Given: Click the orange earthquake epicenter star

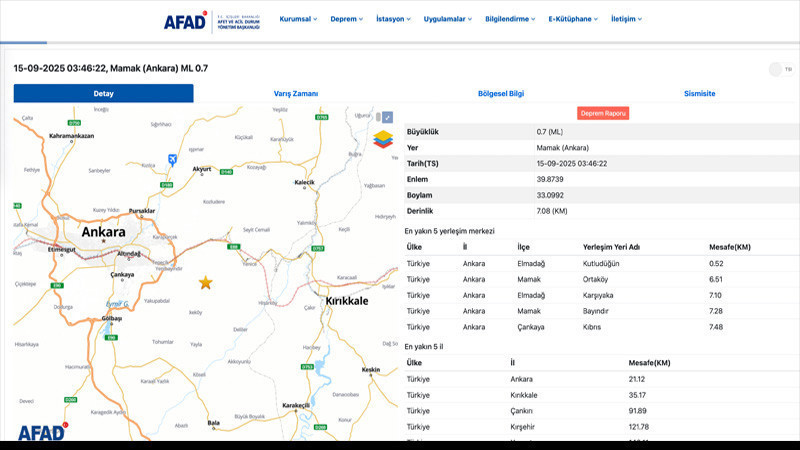Looking at the screenshot, I should [x=206, y=283].
